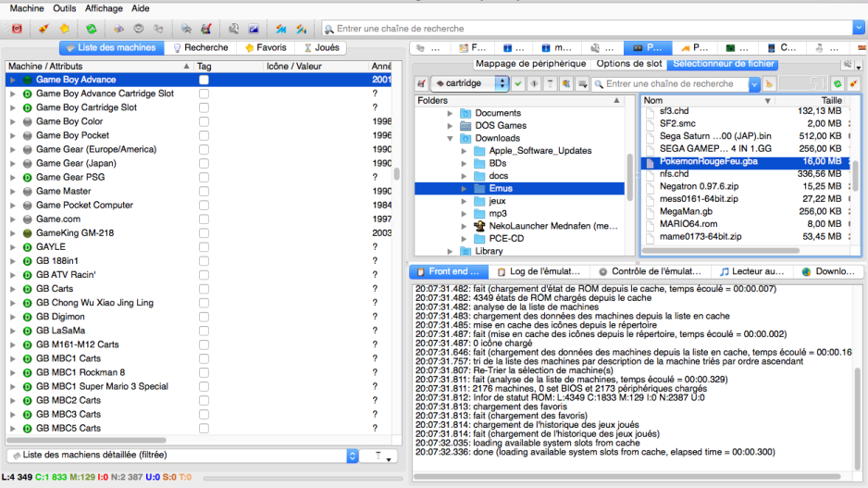The width and height of the screenshot is (868, 488).
Task: Click green refresh icon in file selector toolbar
Action: click(837, 84)
